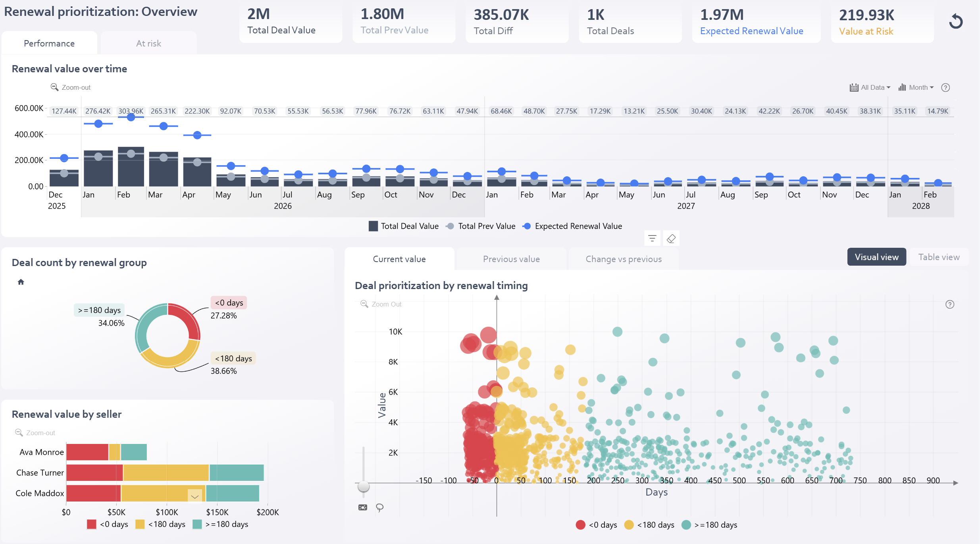Switch to the At risk tab
The width and height of the screenshot is (980, 544).
tap(148, 43)
